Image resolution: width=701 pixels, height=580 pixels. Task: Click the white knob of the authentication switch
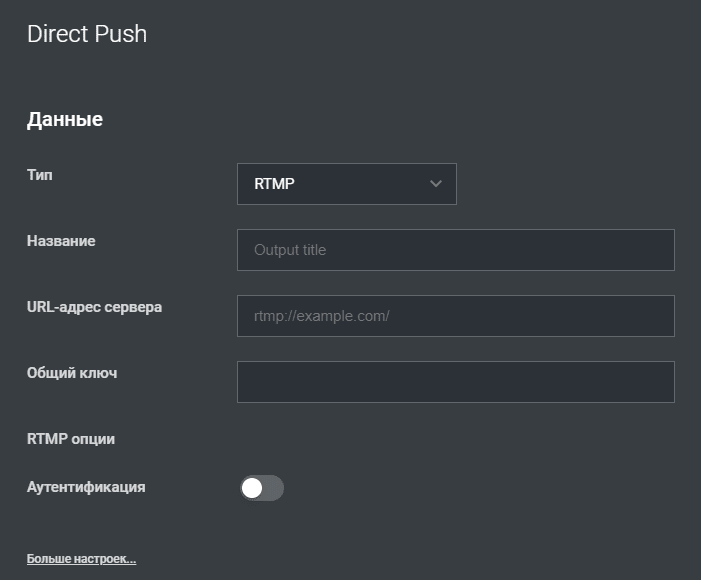252,488
